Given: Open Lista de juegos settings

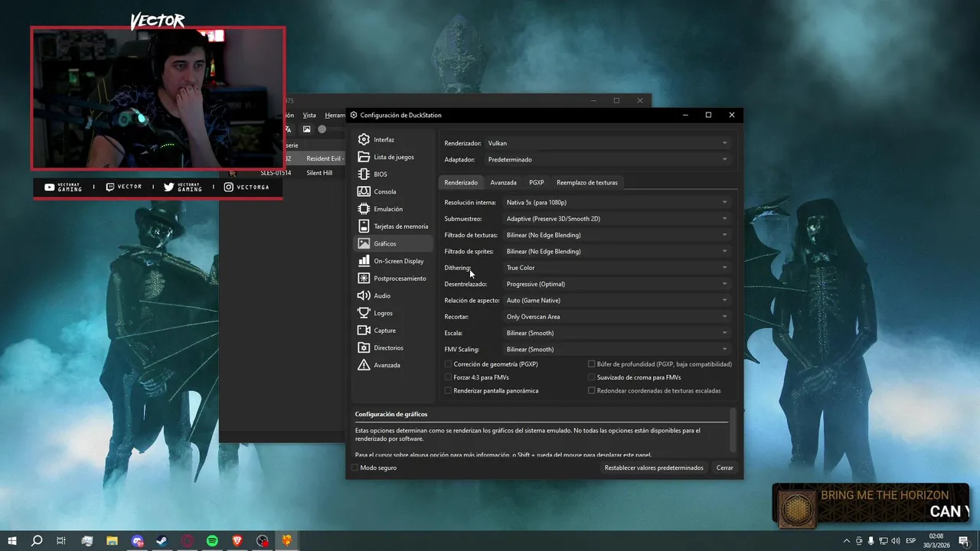Looking at the screenshot, I should 394,157.
